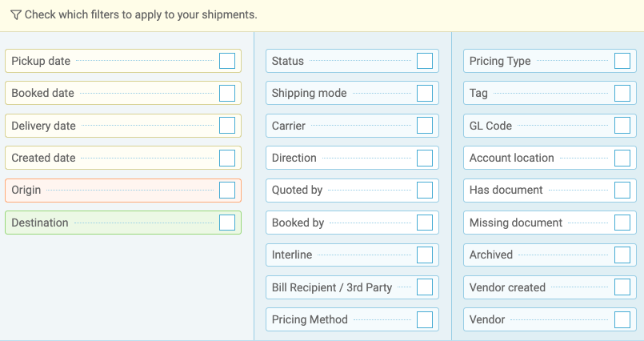Toggle the Archived filter checkbox
Screen dimensions: 644x341
click(622, 255)
